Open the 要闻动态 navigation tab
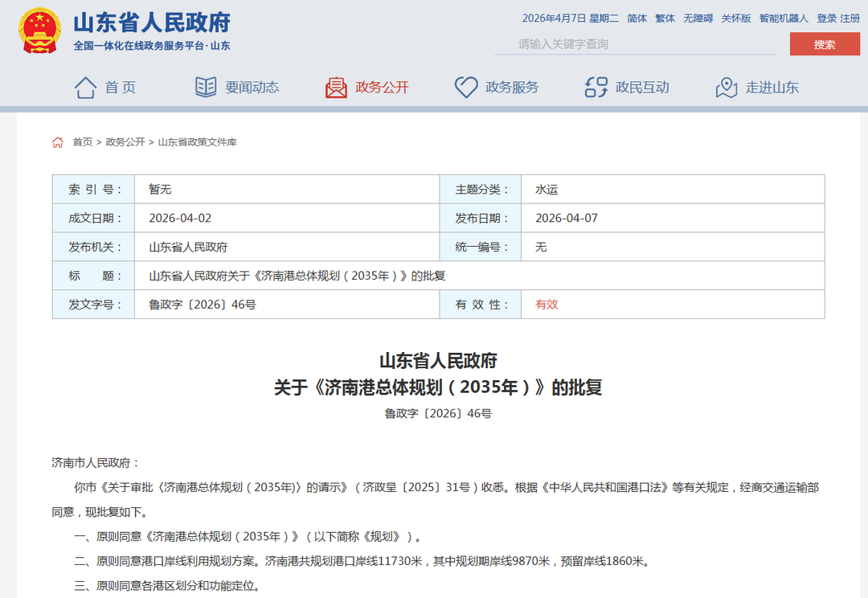Screen dimensions: 868x598 252,88
